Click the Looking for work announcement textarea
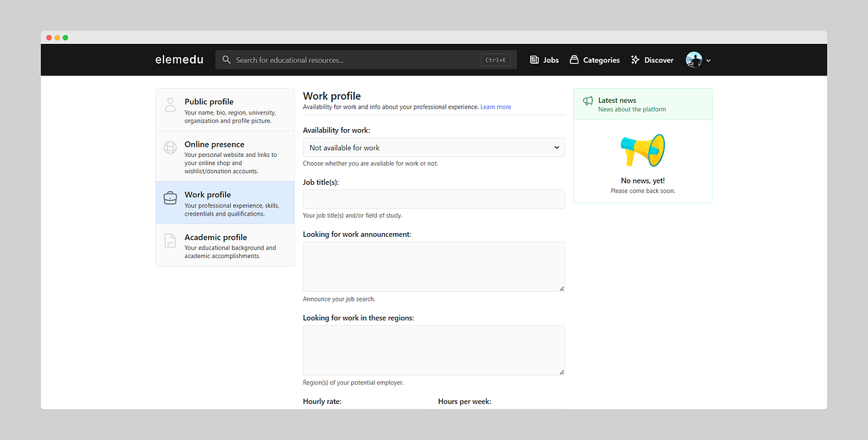Screen dimensions: 868x440 tap(433, 266)
